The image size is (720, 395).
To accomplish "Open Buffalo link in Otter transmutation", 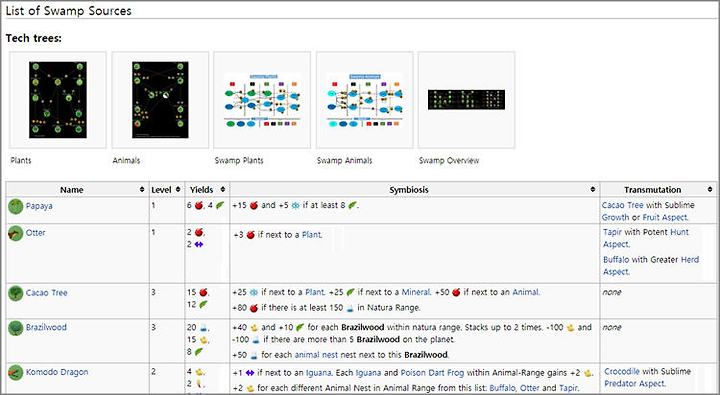I will 616,260.
